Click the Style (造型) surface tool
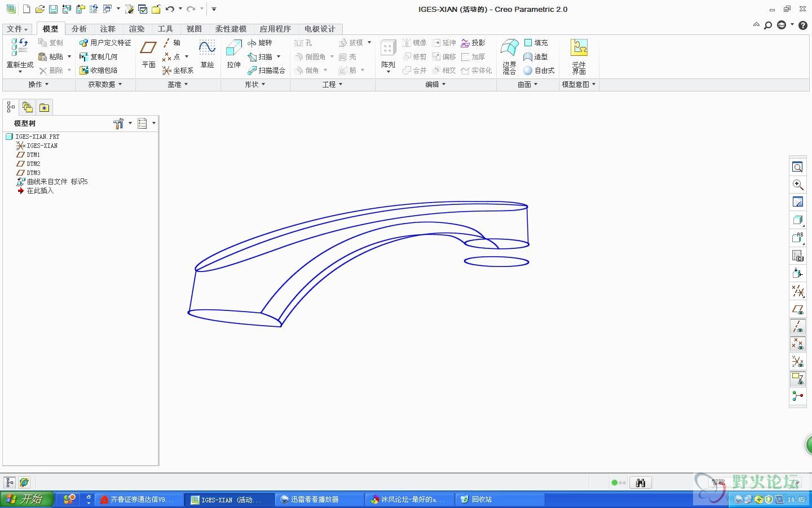Screen dimensions: 812x508 point(536,57)
